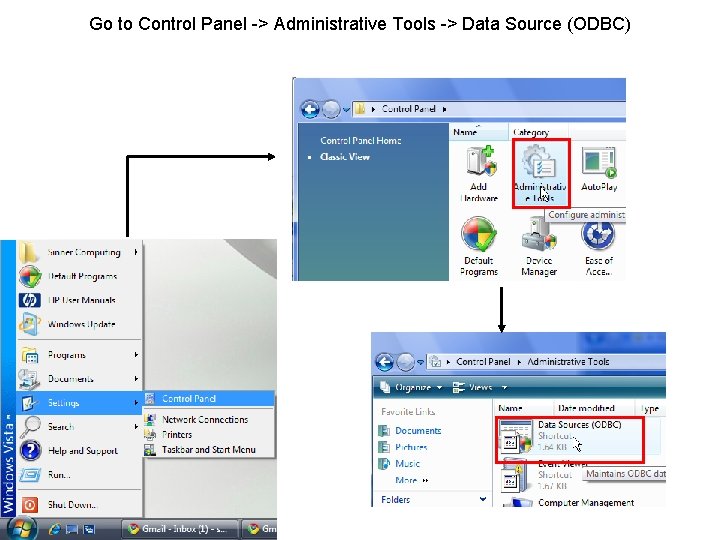Screen dimensions: 720x540
Task: Click Administrative Tools breadcrumb
Action: [568, 362]
